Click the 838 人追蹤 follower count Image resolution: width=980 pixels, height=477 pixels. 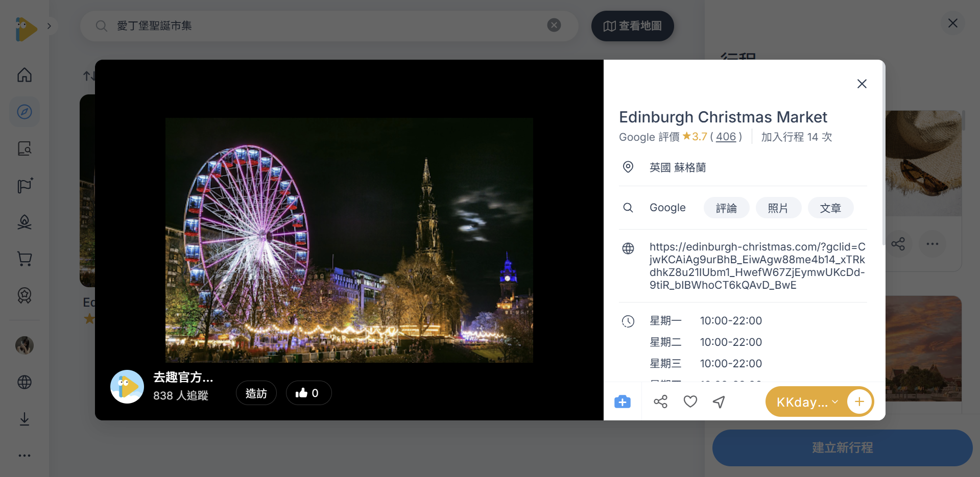(181, 395)
